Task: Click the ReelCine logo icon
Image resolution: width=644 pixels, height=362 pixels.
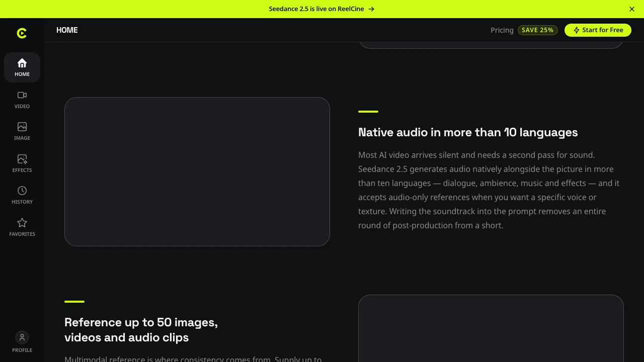Action: (22, 33)
